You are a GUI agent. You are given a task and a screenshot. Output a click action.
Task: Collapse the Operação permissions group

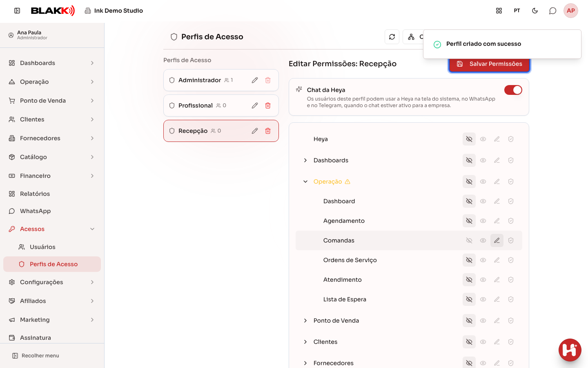[305, 182]
